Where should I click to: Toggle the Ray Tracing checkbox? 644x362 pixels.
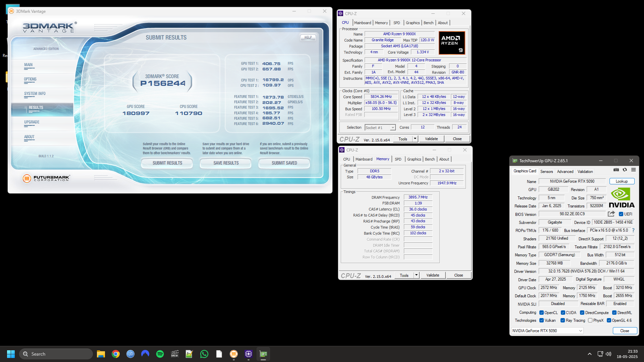click(x=562, y=320)
